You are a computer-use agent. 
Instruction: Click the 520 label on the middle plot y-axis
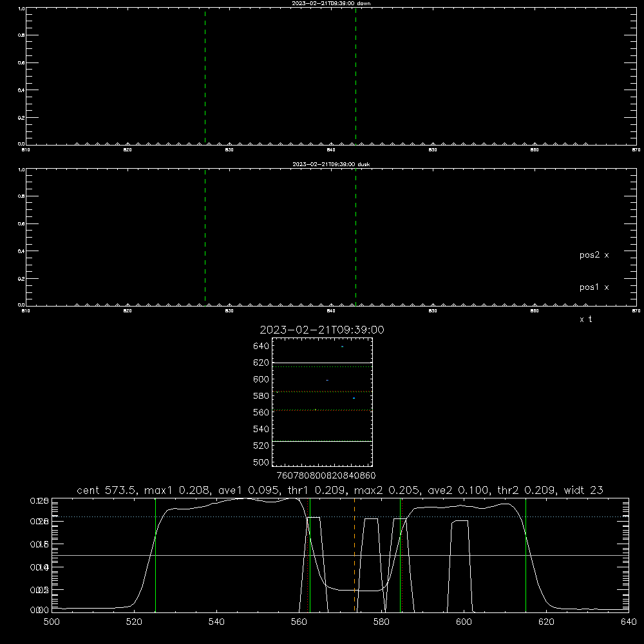261,446
